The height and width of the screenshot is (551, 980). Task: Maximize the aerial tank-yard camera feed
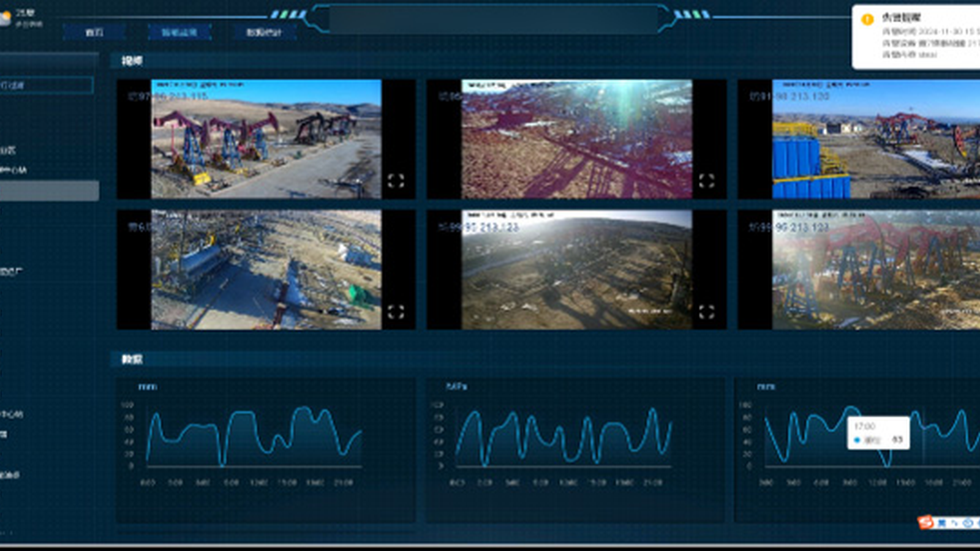[396, 312]
